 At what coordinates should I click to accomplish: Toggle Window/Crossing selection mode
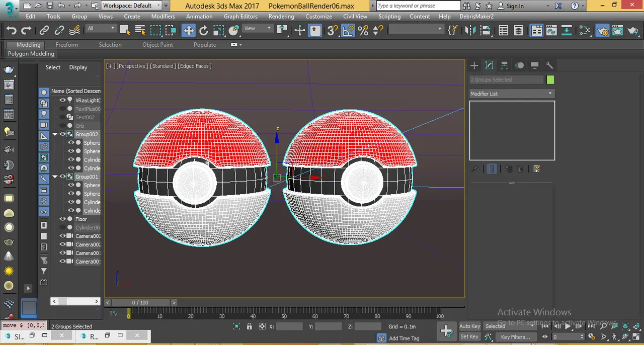[x=171, y=31]
